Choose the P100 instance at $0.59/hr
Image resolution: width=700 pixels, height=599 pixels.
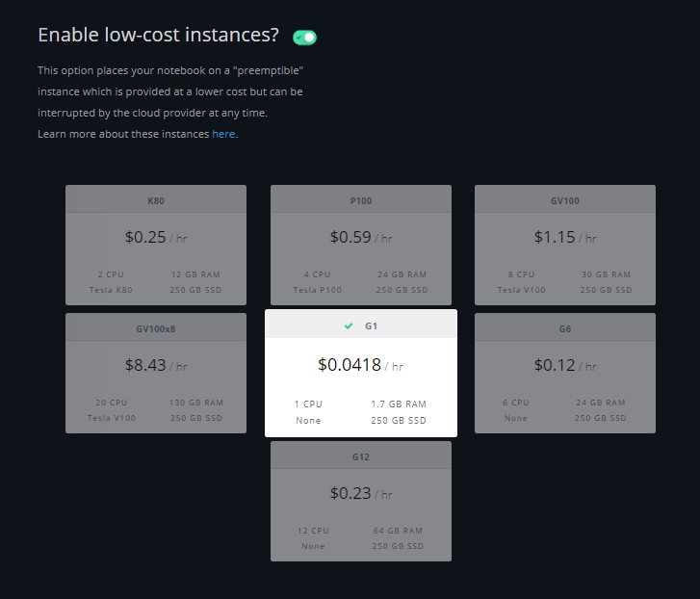361,246
